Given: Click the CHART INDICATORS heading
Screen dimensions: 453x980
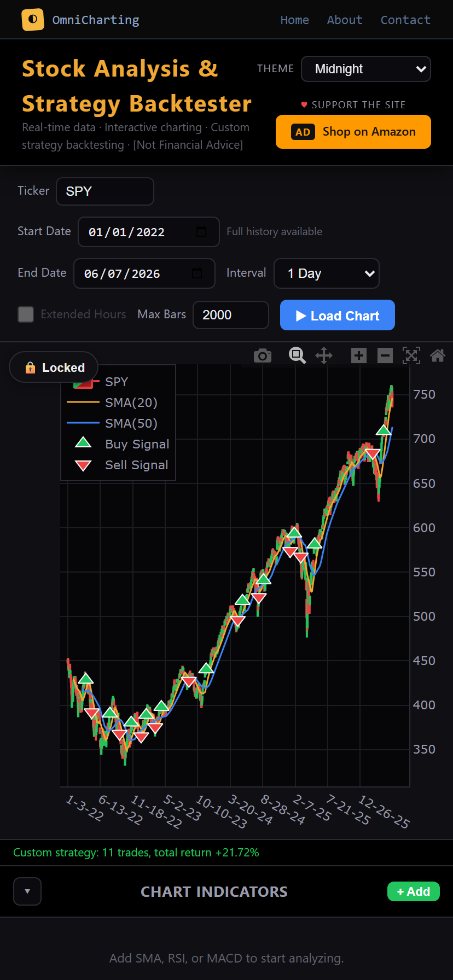Looking at the screenshot, I should (214, 892).
